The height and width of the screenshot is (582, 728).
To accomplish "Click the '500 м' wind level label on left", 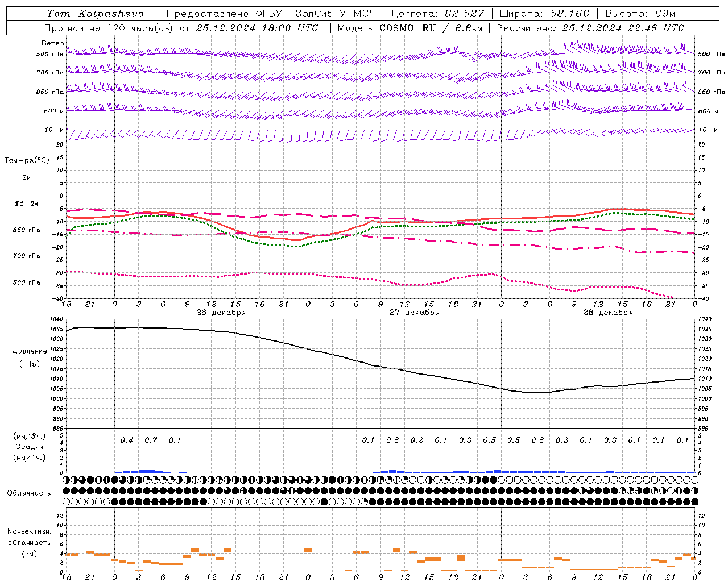I will 54,111.
